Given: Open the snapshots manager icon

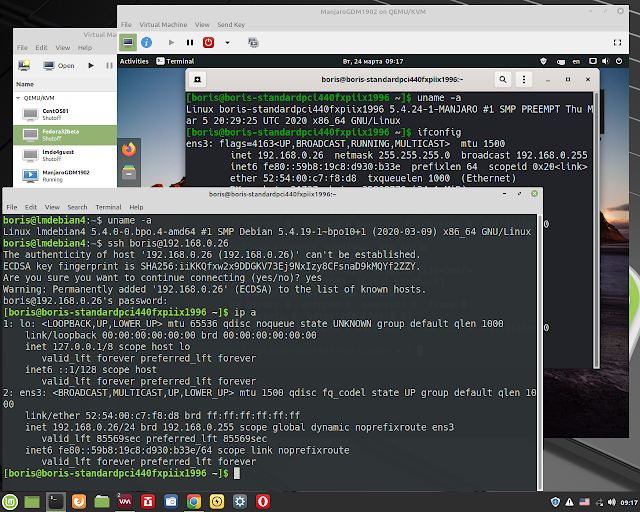Looking at the screenshot, I should [x=253, y=42].
